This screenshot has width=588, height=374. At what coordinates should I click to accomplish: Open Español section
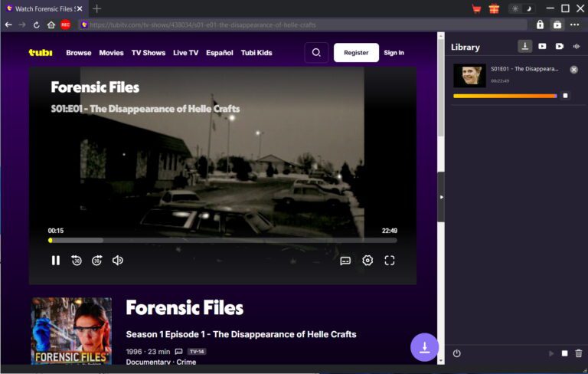[x=220, y=53]
